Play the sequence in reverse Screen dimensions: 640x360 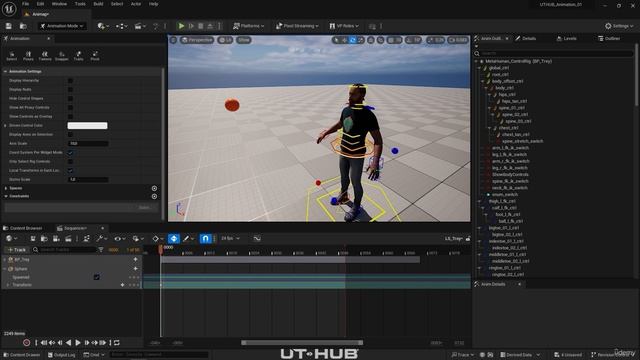(69, 342)
